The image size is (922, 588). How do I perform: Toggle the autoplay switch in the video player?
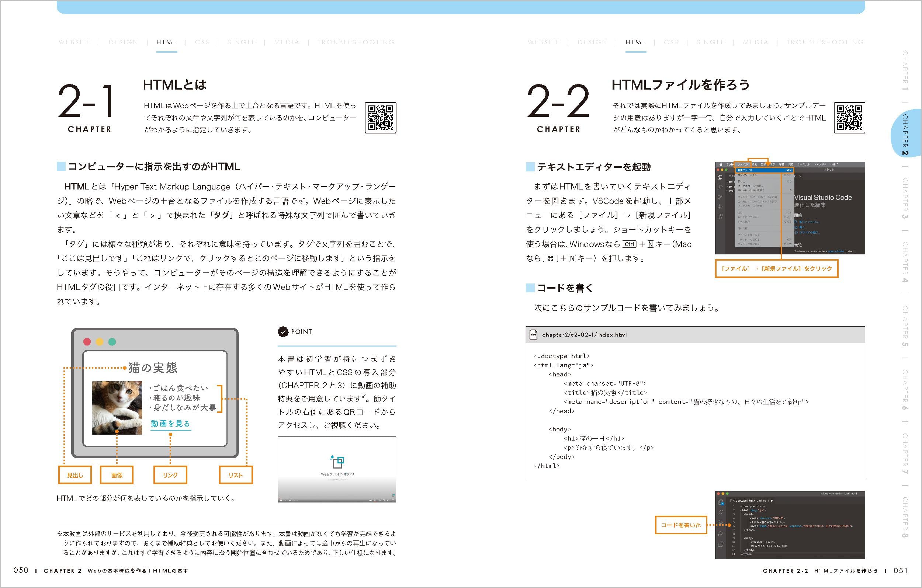(x=371, y=501)
